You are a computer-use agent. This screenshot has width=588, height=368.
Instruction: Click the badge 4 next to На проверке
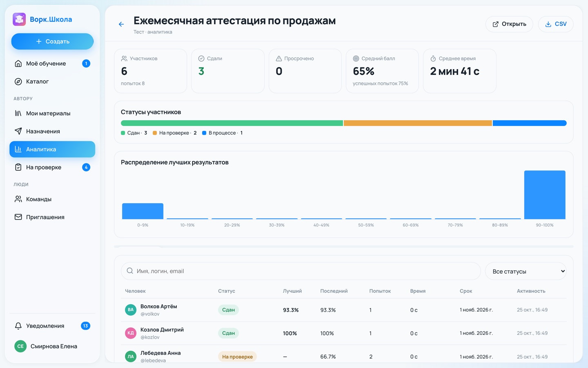click(x=86, y=167)
